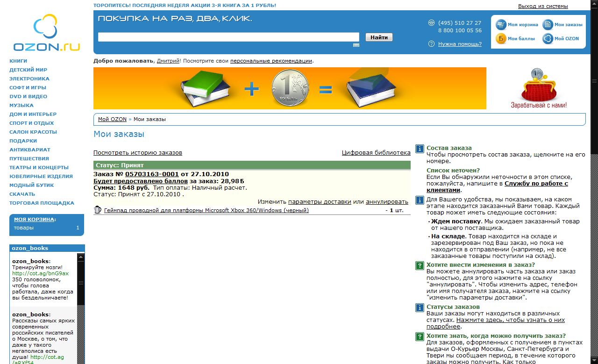Click Мой OZON breadcrumb link
This screenshot has height=364, width=598.
pos(112,119)
